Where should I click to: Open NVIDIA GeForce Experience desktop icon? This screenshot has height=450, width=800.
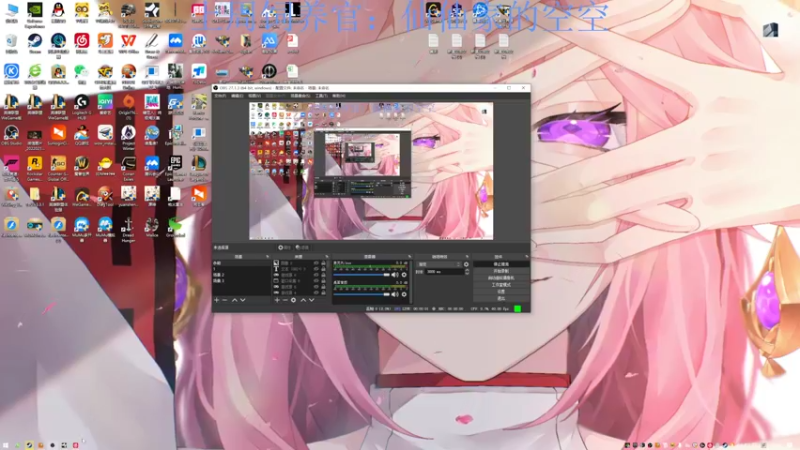(x=35, y=13)
